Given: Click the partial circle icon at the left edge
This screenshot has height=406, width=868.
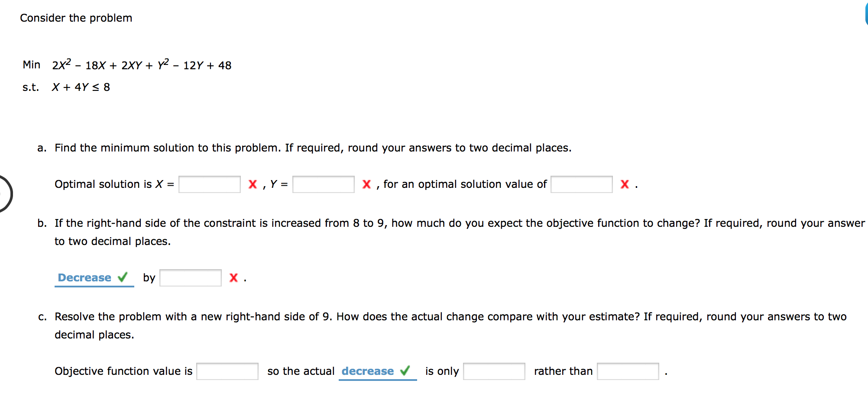Looking at the screenshot, I should tap(5, 193).
